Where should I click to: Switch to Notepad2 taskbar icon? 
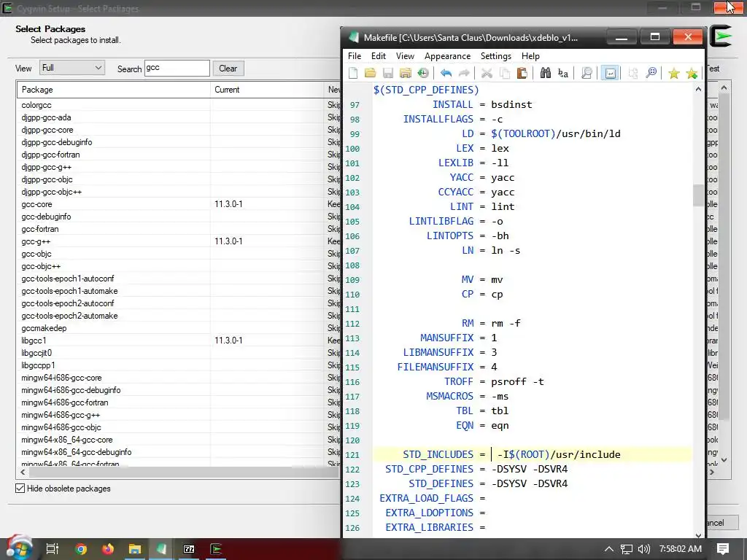click(162, 549)
